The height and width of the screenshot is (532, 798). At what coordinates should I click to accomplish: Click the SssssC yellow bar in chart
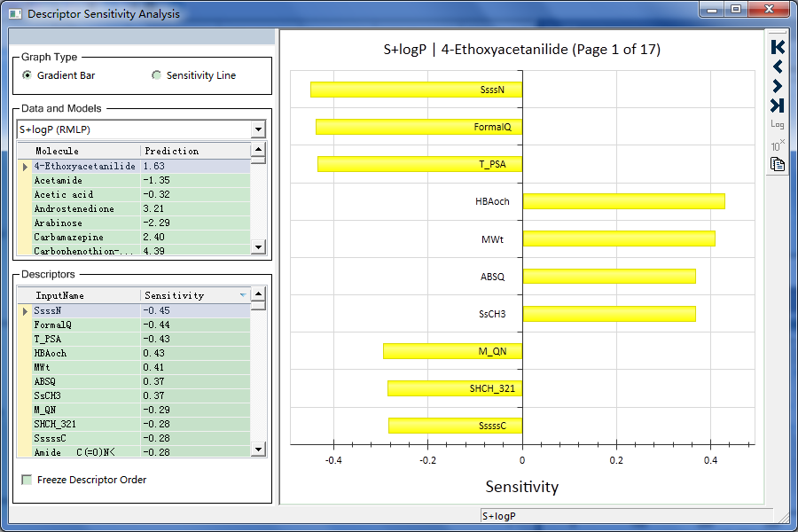tap(455, 426)
